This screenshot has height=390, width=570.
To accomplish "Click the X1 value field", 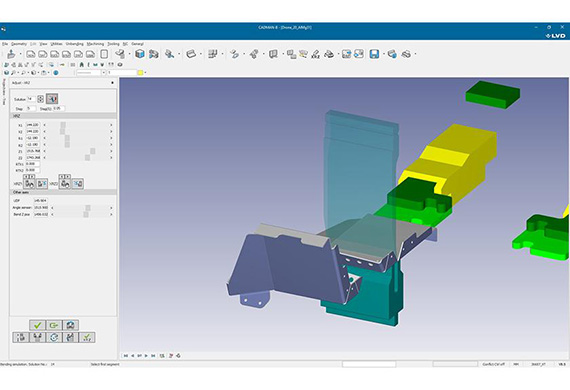I will [33, 125].
